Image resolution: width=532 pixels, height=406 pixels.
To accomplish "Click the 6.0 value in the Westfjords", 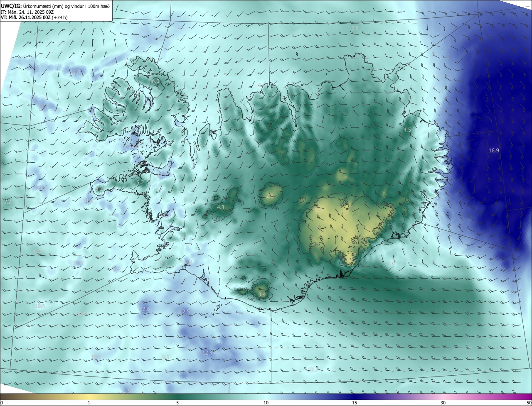I will pos(155,81).
